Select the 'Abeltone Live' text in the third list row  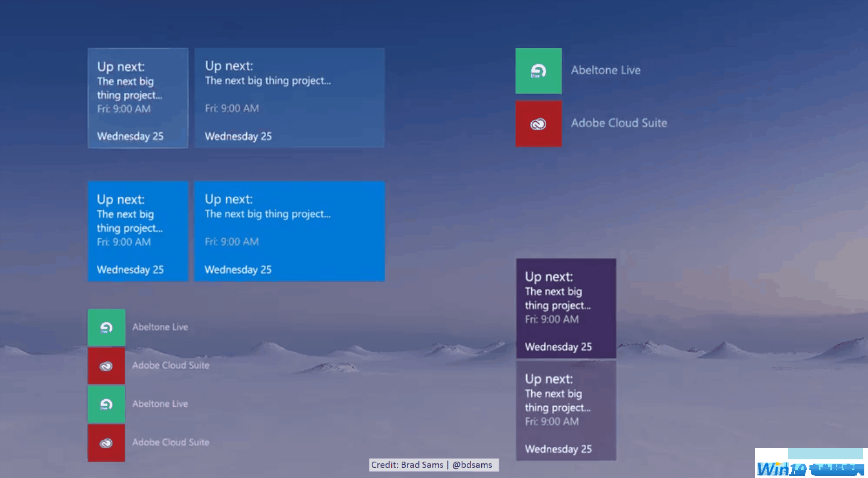tap(160, 404)
